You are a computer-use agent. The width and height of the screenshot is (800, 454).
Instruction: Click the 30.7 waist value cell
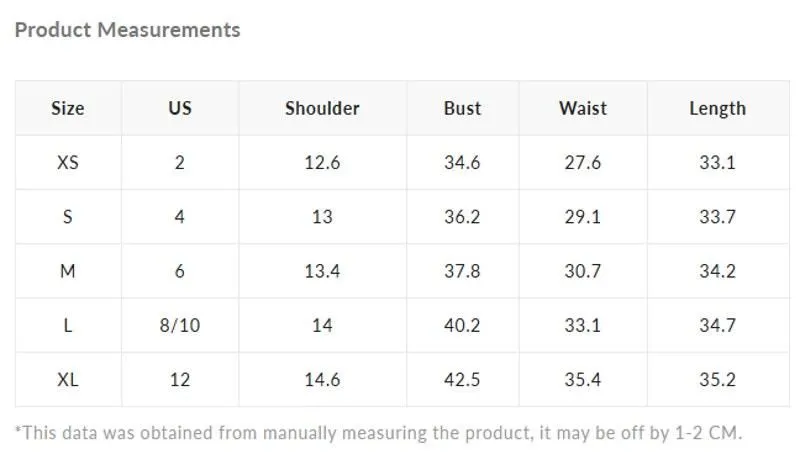[583, 271]
